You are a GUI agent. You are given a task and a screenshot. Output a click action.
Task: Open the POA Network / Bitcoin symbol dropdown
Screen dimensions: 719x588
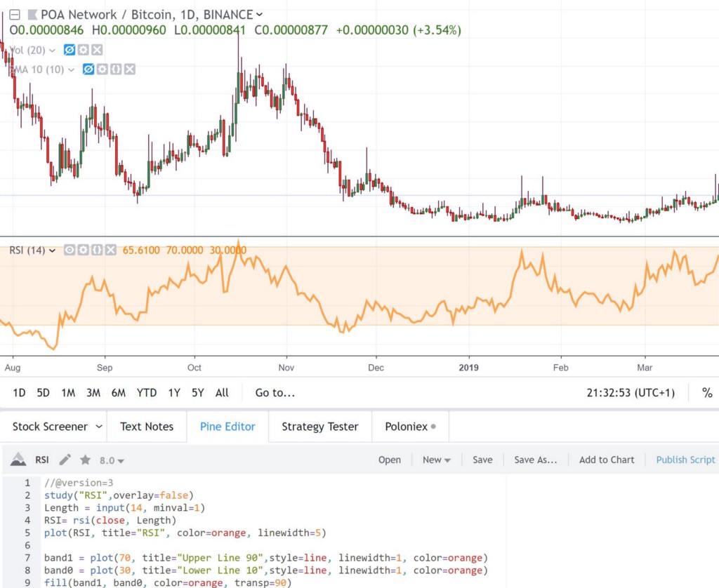(260, 15)
